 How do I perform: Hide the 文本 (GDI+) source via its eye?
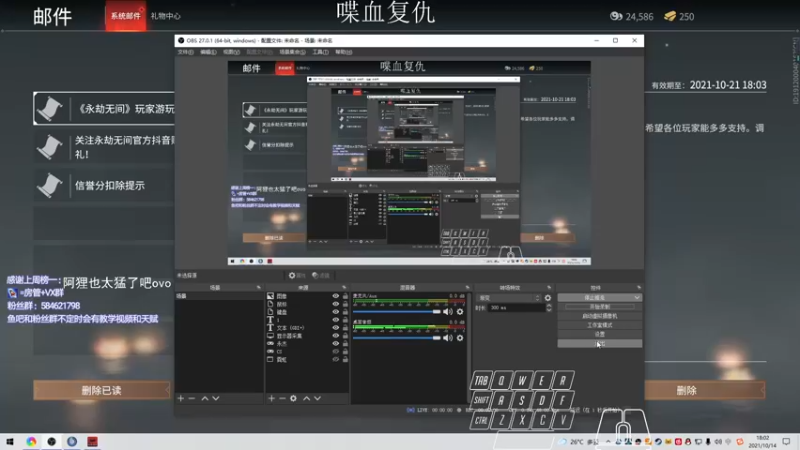pos(335,328)
